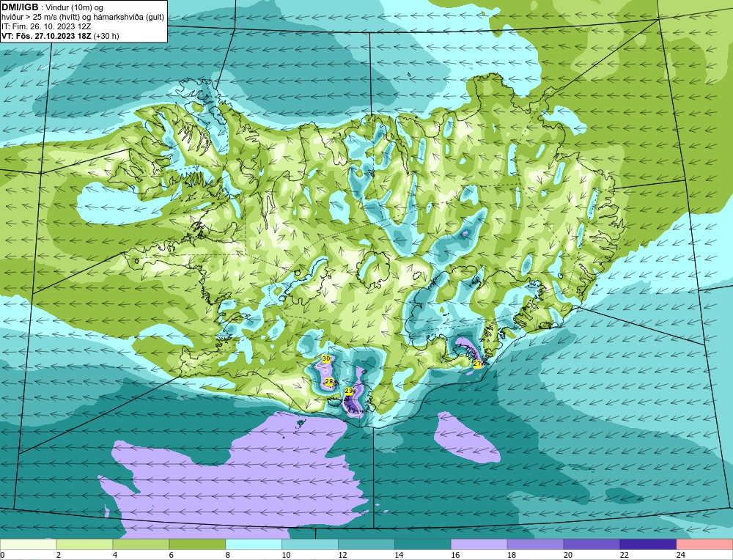
Task: Click the yellow gust label 27
Action: [477, 364]
